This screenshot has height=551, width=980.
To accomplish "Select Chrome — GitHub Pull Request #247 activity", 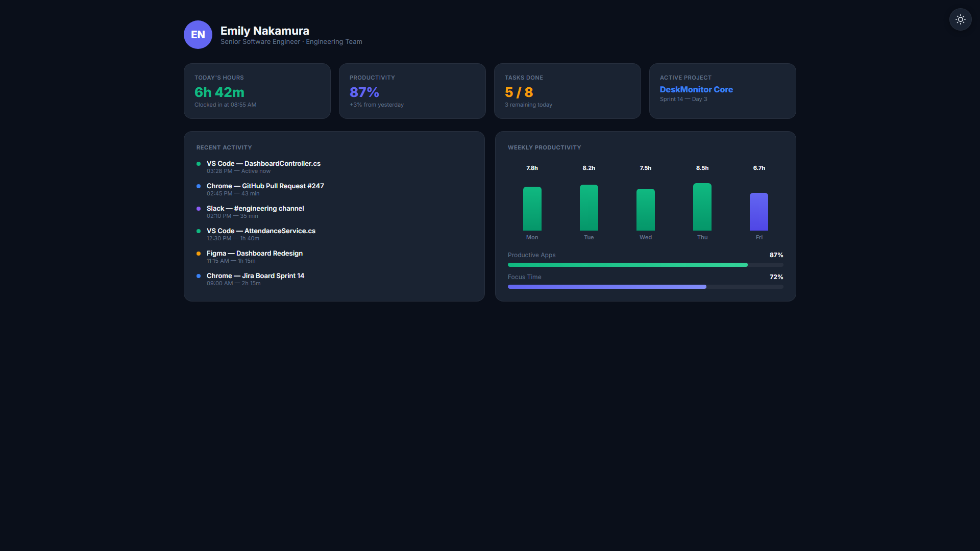I will (265, 186).
